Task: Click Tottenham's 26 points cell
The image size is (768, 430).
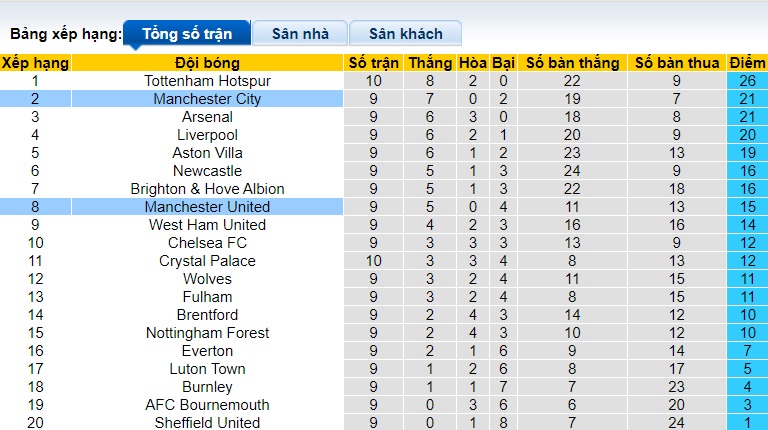Action: [x=747, y=81]
